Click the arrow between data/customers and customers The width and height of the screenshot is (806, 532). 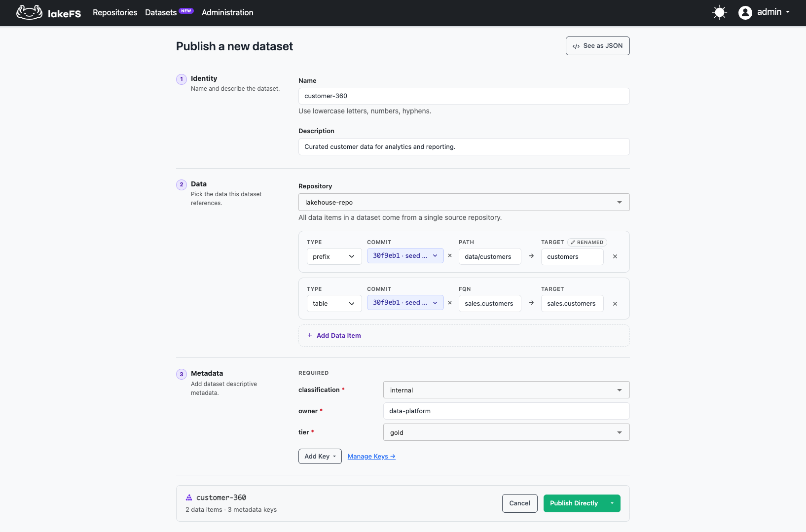pyautogui.click(x=531, y=256)
